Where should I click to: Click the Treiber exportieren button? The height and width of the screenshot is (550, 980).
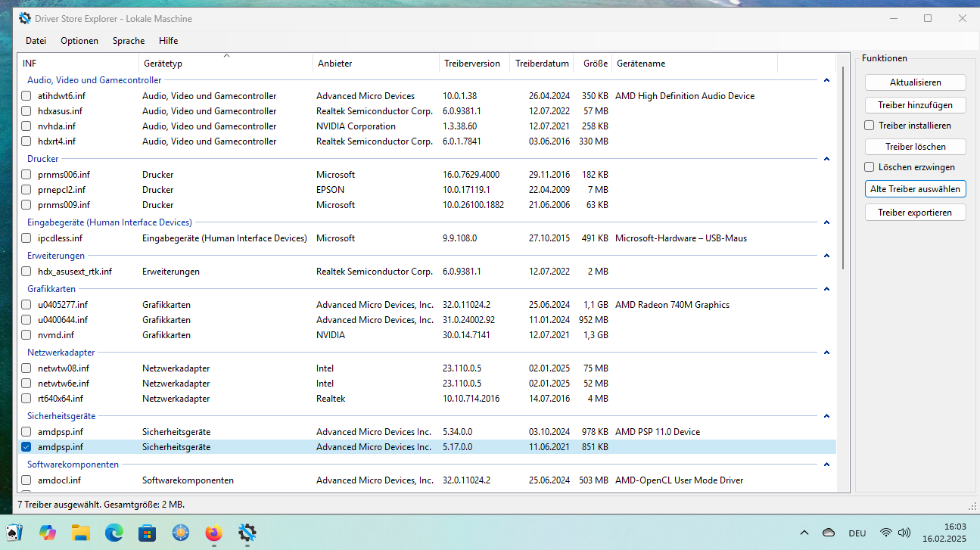point(915,213)
